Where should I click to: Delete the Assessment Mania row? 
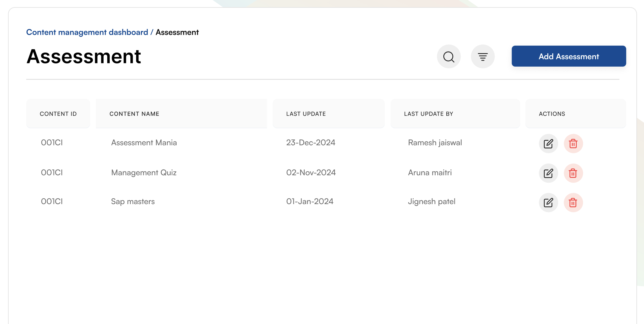point(573,144)
